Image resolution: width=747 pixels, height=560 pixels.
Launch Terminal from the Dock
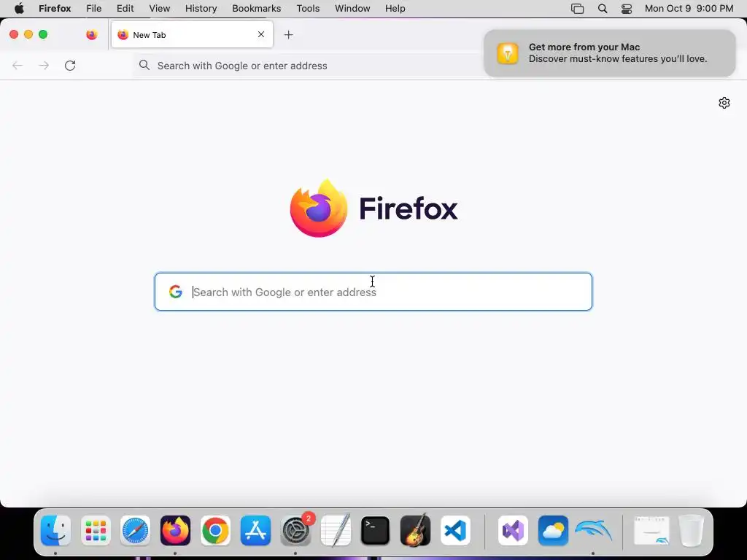[376, 531]
